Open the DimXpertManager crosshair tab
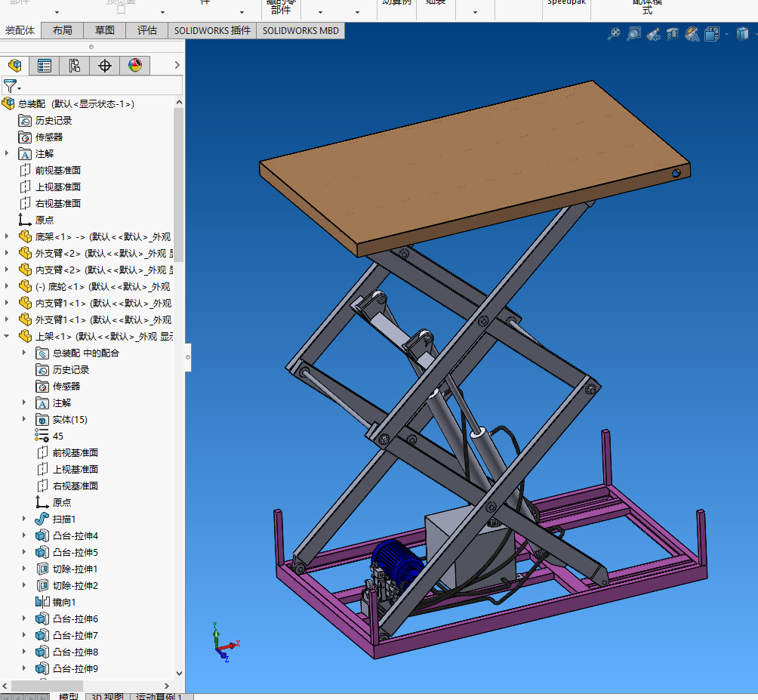Viewport: 758px width, 700px height. (x=105, y=66)
